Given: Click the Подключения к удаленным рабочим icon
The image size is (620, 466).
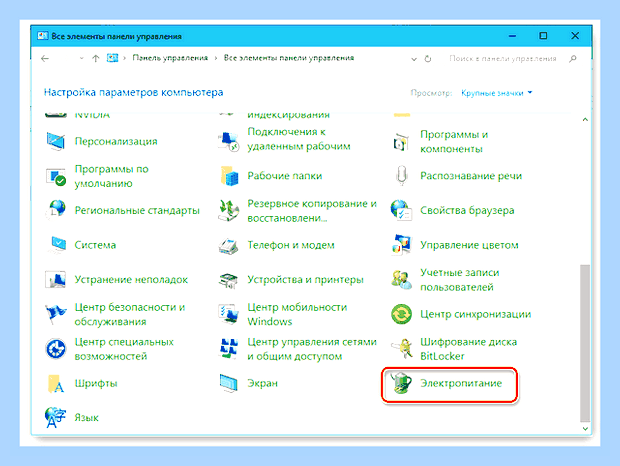Looking at the screenshot, I should [x=229, y=141].
